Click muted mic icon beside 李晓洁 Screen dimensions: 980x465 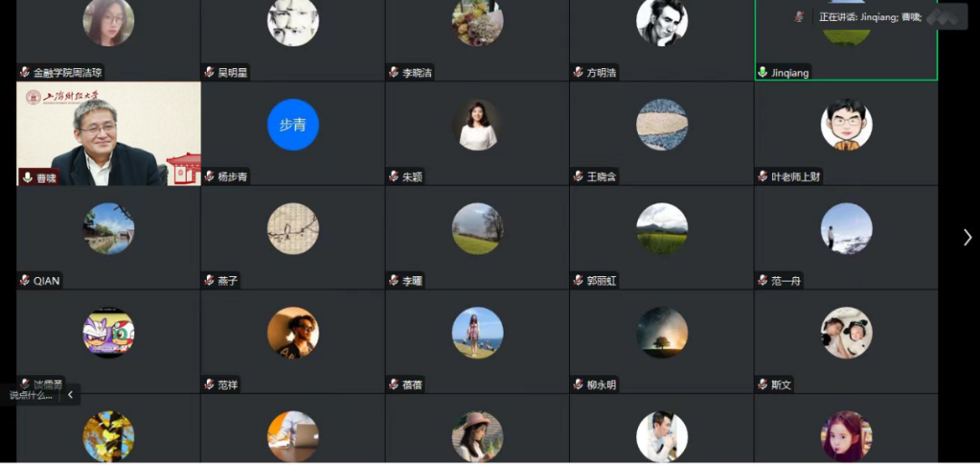(x=394, y=73)
